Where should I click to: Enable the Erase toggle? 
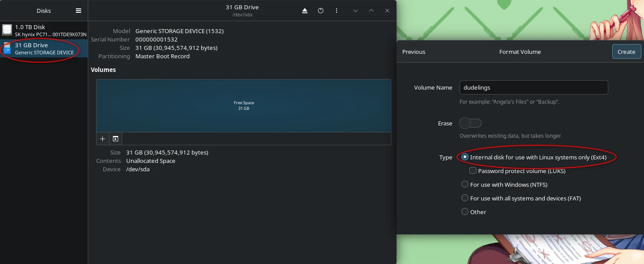pos(470,123)
